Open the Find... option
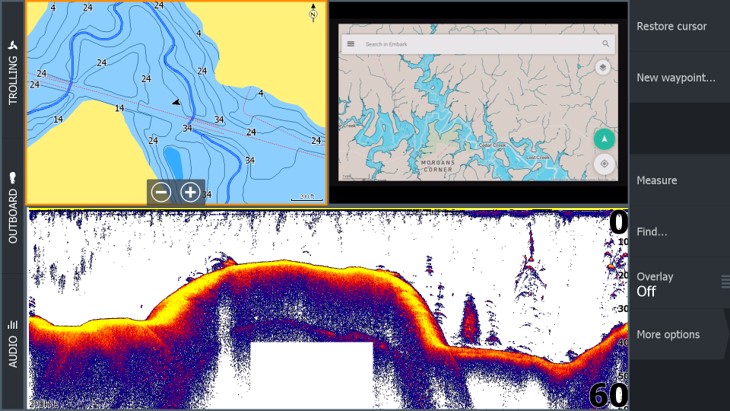This screenshot has width=730, height=411. [x=677, y=232]
